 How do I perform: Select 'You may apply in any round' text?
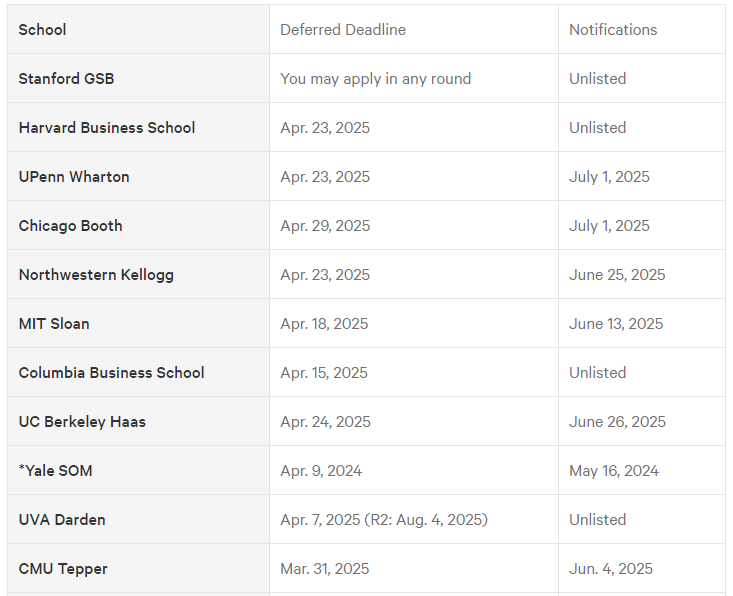pyautogui.click(x=375, y=79)
